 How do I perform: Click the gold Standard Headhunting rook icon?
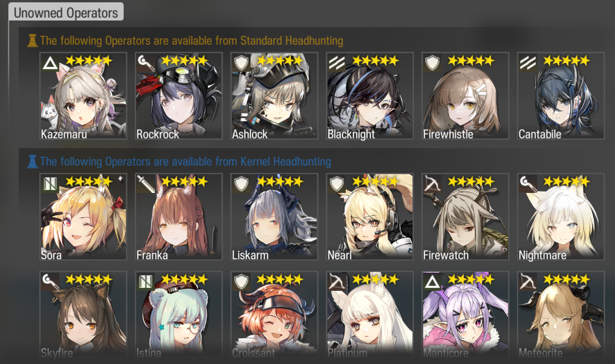point(33,41)
